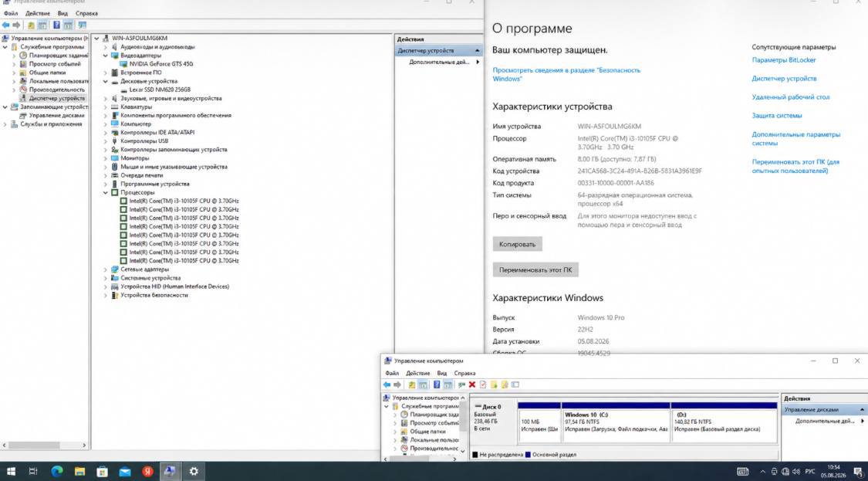The image size is (868, 481).
Task: Expand Службы и приложения in left tree
Action: tap(5, 124)
